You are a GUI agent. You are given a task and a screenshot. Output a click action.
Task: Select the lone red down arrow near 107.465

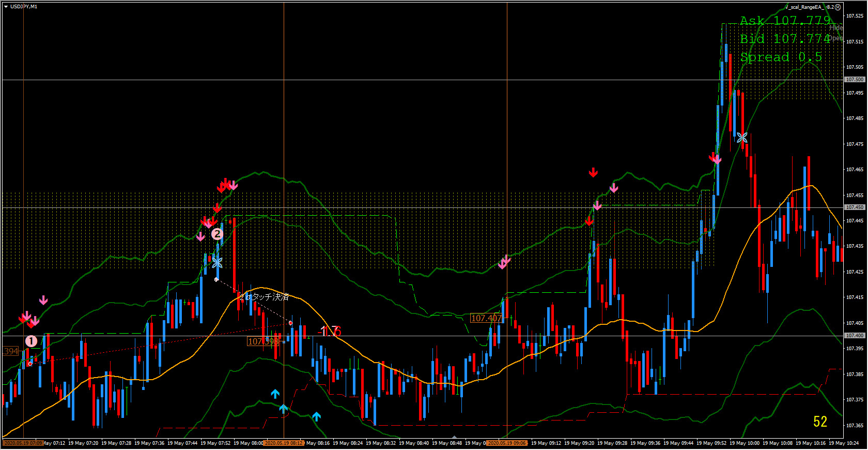[593, 172]
